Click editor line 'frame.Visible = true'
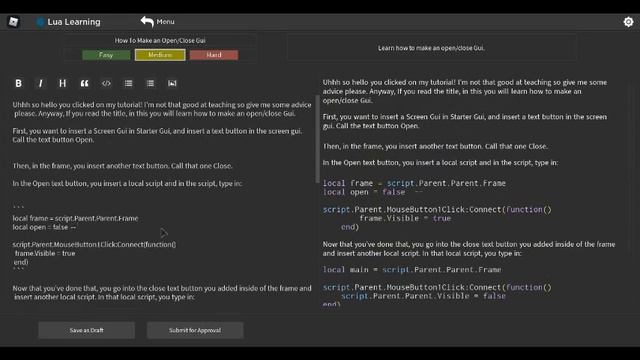 [45, 253]
